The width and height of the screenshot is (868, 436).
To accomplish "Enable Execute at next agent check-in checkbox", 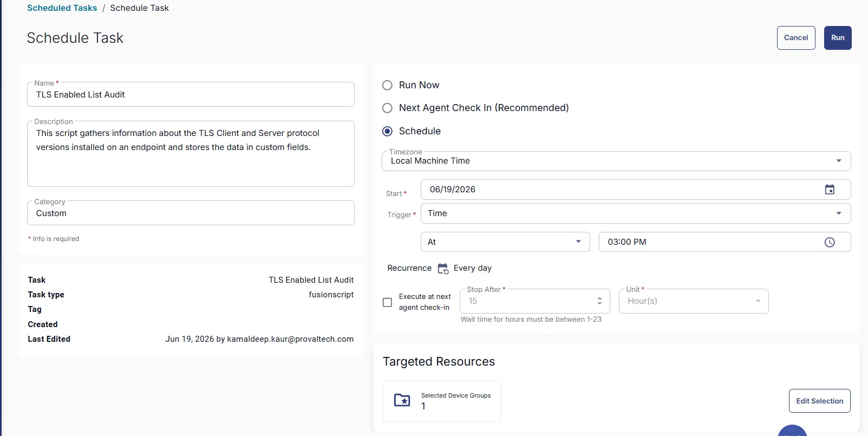I will (387, 302).
